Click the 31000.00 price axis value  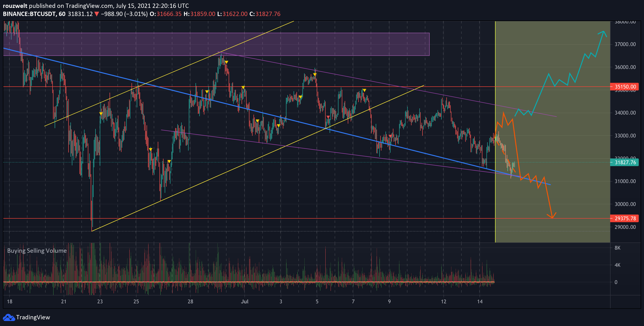[x=625, y=181]
